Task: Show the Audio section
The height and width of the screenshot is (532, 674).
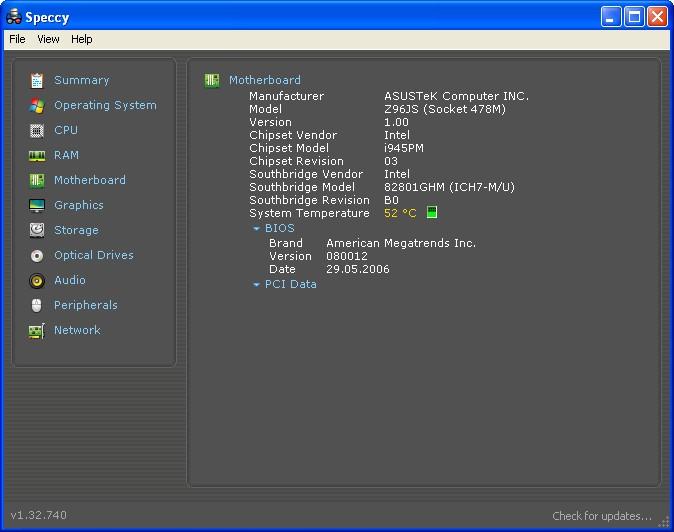Action: [70, 280]
